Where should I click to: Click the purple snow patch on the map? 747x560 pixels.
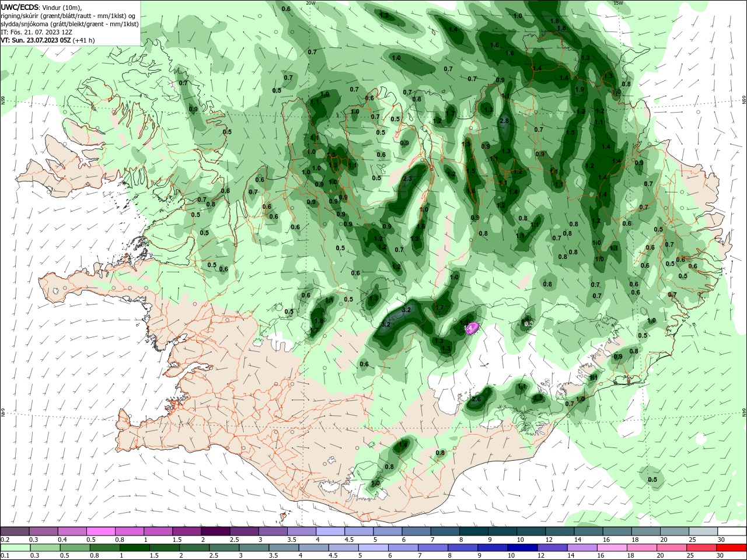[x=472, y=328]
